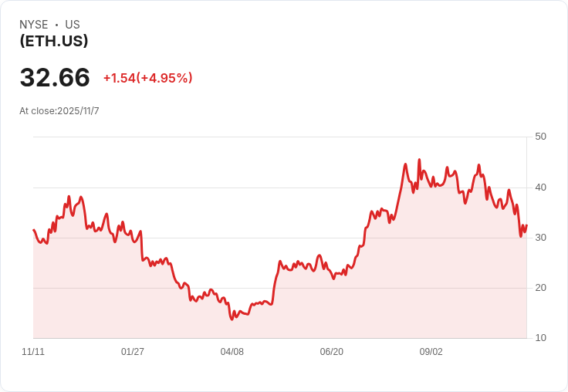The image size is (568, 392).
Task: Click the final data point of the line
Action: (x=526, y=225)
